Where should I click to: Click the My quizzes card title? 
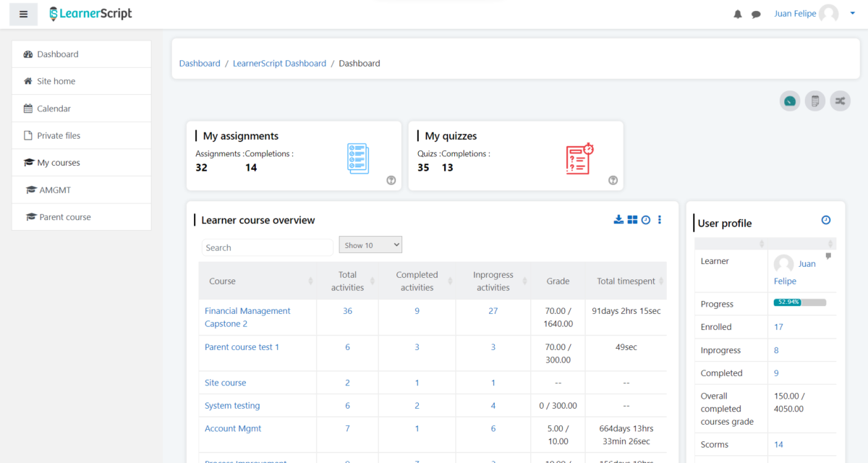click(x=451, y=136)
